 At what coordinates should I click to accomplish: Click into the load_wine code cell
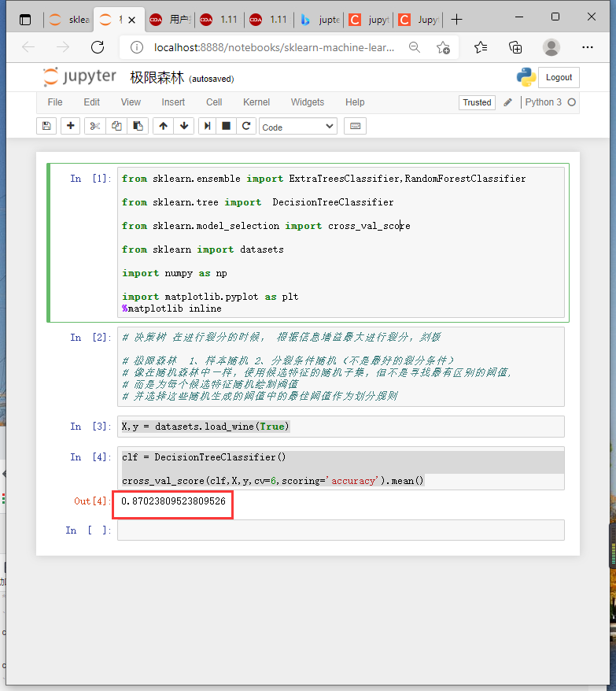pos(341,427)
